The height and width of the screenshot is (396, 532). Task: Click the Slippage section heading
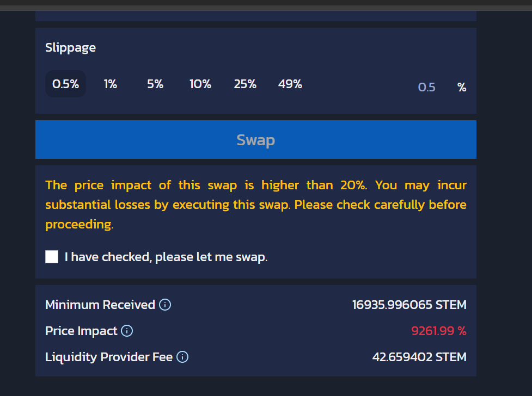(70, 47)
